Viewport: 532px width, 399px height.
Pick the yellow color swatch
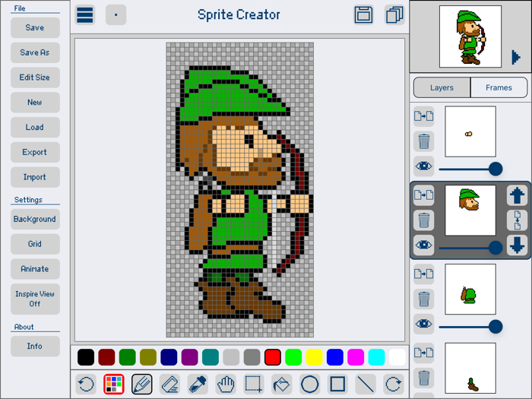tap(314, 357)
